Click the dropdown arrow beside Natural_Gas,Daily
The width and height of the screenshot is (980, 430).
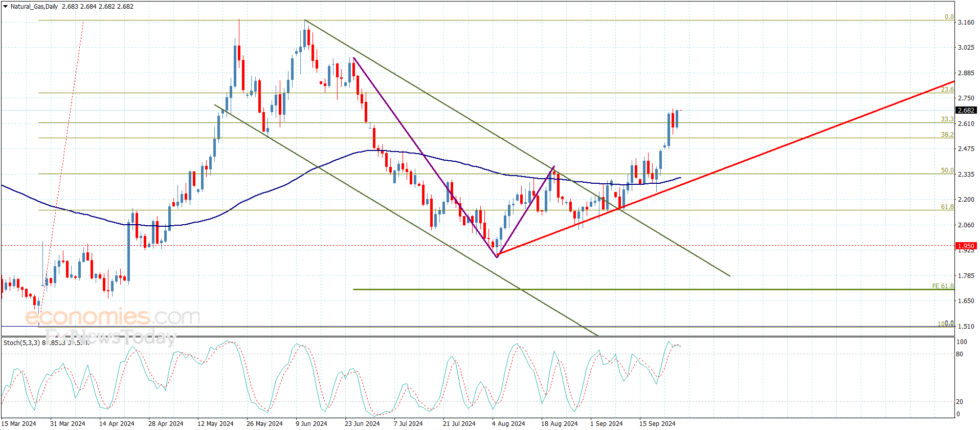click(5, 7)
